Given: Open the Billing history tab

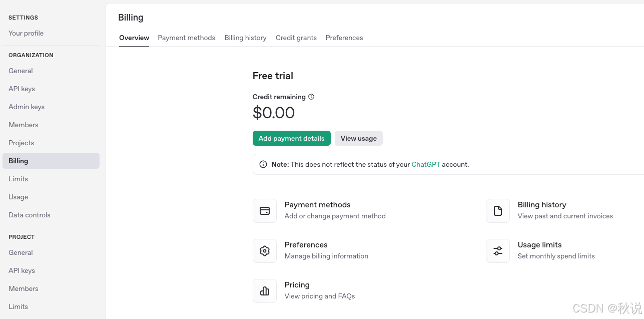Looking at the screenshot, I should pos(245,38).
